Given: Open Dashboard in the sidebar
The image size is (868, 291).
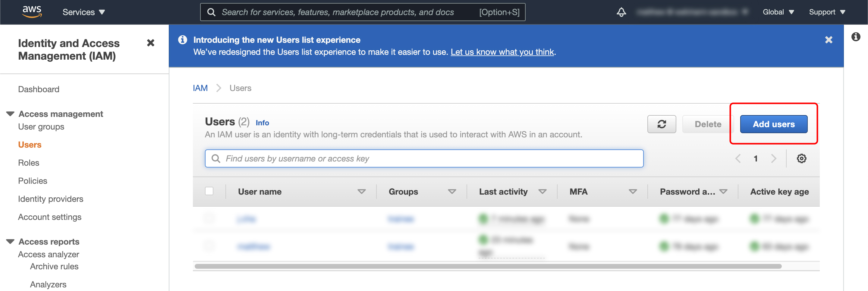Looking at the screenshot, I should (x=38, y=89).
